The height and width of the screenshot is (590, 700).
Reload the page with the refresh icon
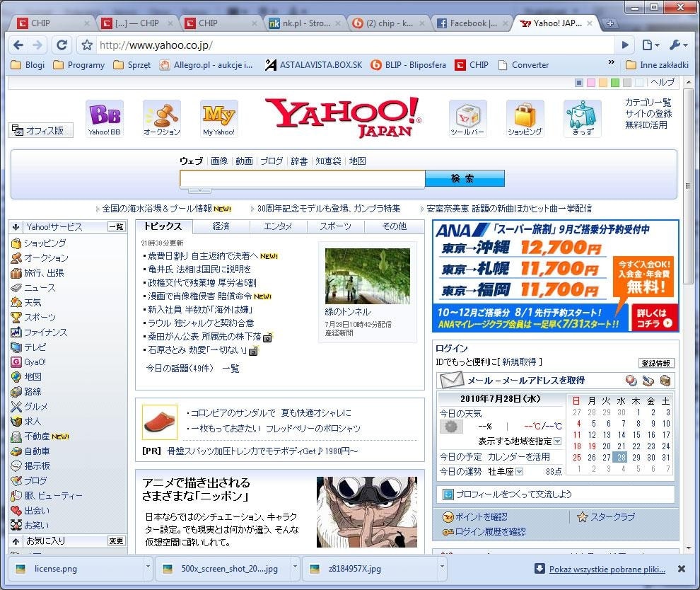coord(62,44)
